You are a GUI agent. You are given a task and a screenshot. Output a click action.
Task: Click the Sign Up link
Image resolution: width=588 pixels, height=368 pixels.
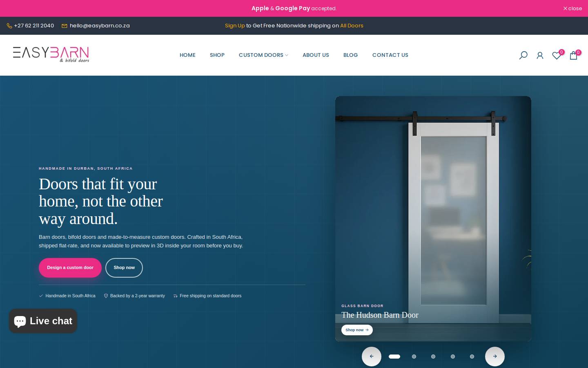coord(235,26)
